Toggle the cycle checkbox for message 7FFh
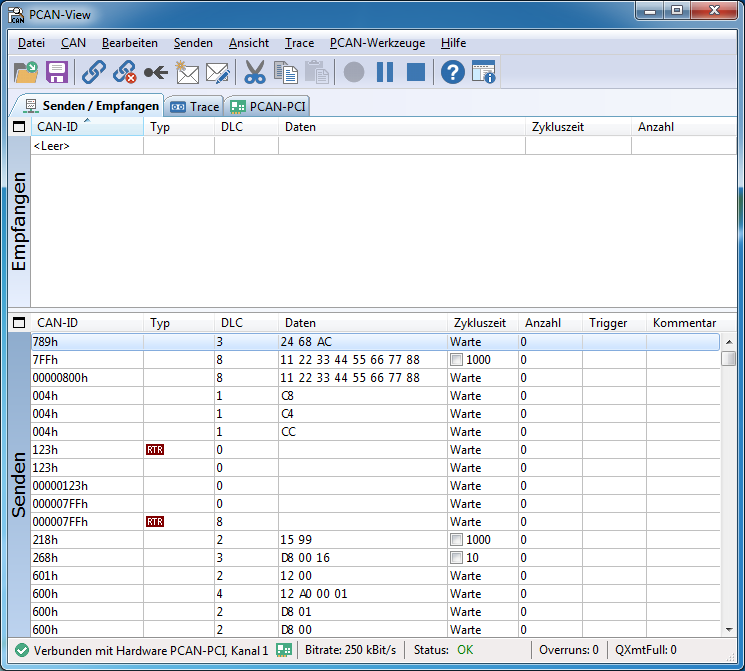This screenshot has width=745, height=671. 456,360
